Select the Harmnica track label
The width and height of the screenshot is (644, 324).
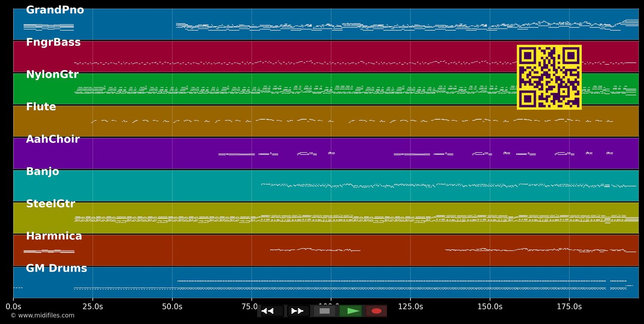(x=54, y=236)
